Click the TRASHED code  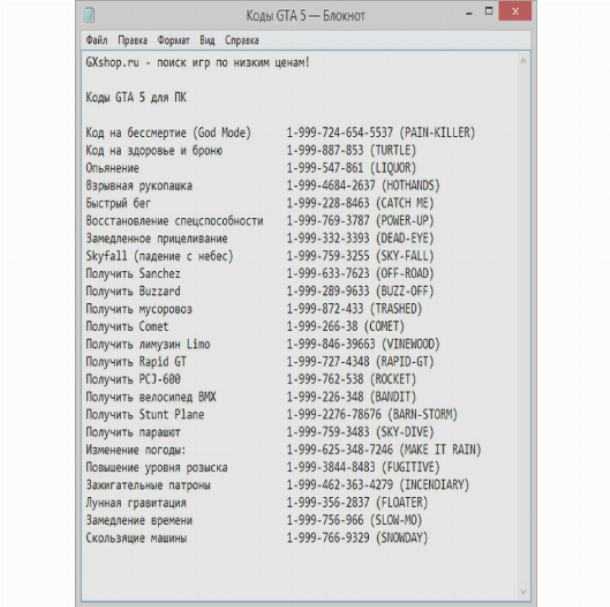(354, 309)
